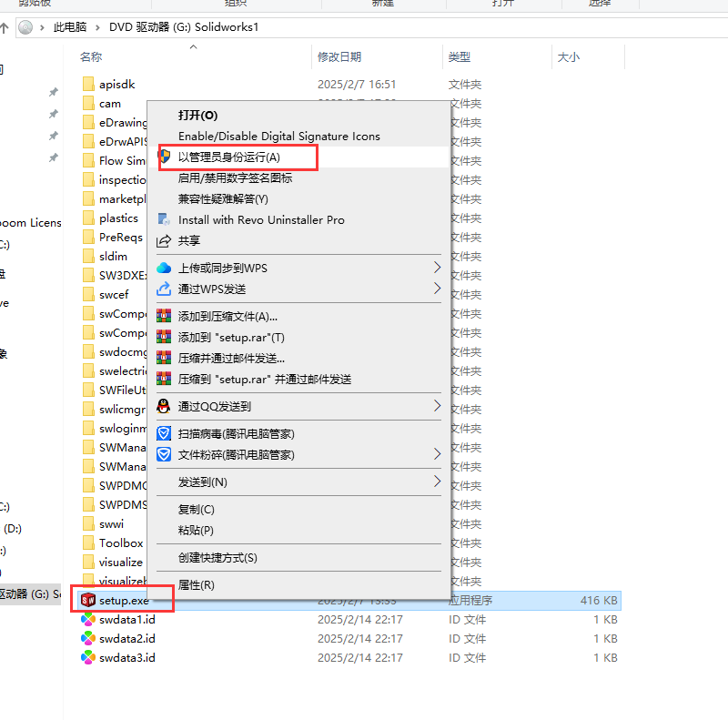This screenshot has height=720, width=728.
Task: Select 复制(C) in the context menu
Action: tap(197, 509)
